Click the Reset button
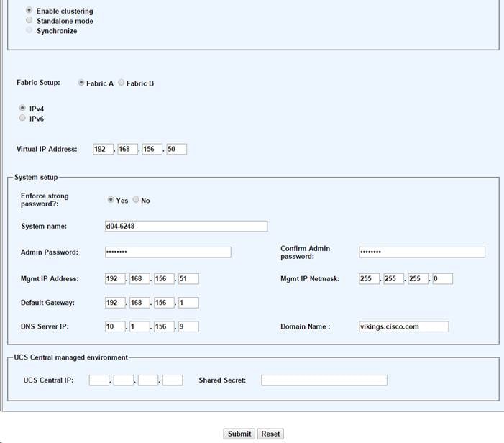The width and height of the screenshot is (504, 443). point(270,434)
